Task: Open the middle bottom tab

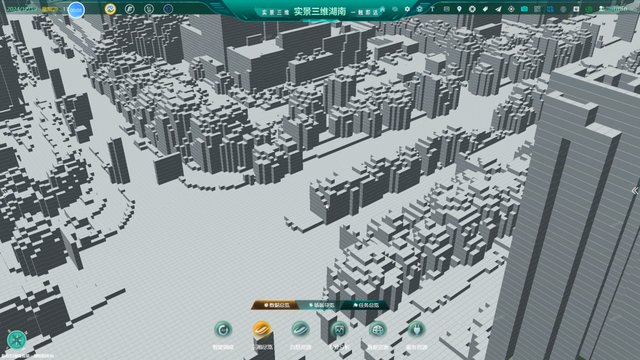Action: pos(322,305)
